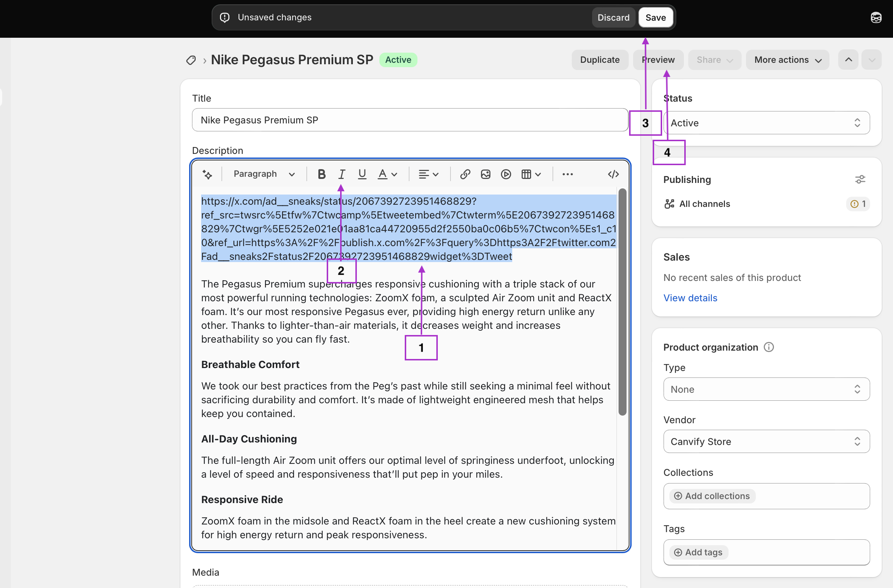Open the user avatar in top bar
This screenshot has width=893, height=588.
876,17
